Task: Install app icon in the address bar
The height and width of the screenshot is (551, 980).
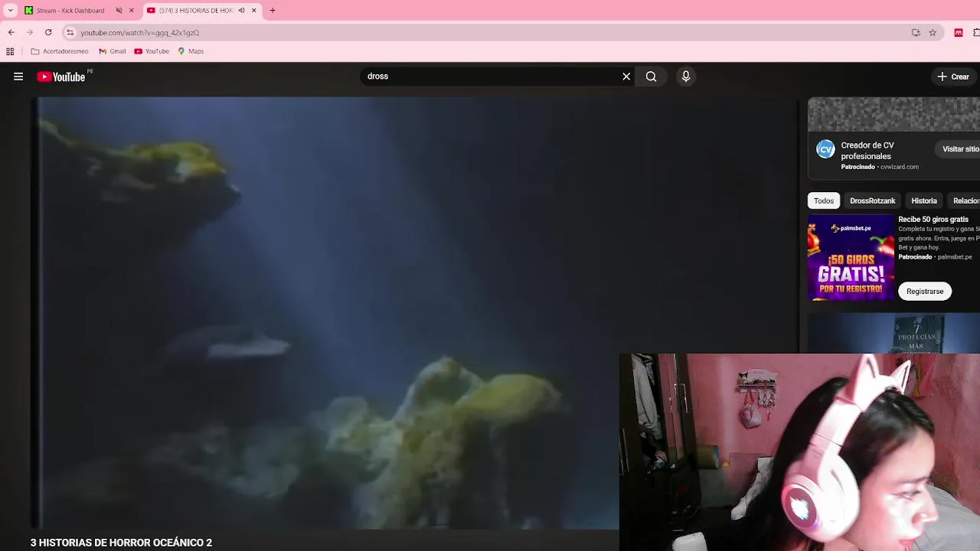Action: click(x=916, y=32)
